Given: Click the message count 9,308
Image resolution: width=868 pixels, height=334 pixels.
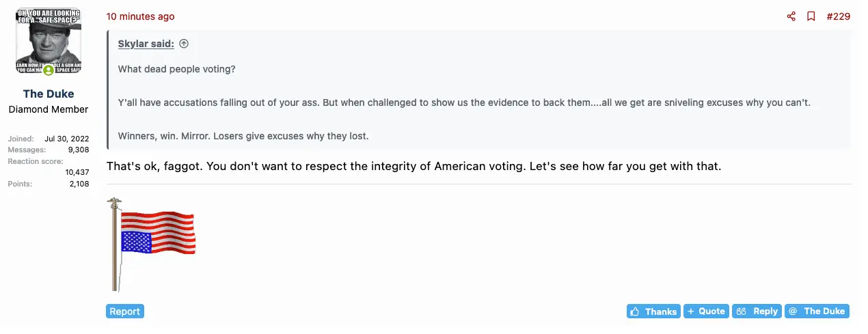Looking at the screenshot, I should click(78, 150).
